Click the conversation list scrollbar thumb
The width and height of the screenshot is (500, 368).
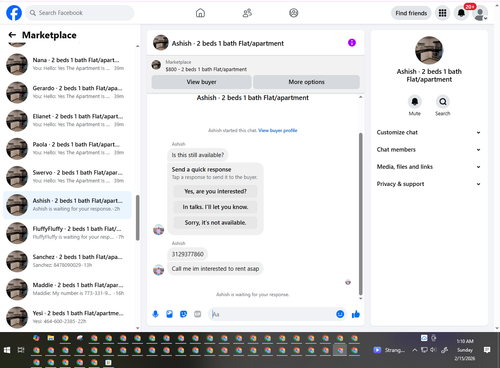[137, 218]
